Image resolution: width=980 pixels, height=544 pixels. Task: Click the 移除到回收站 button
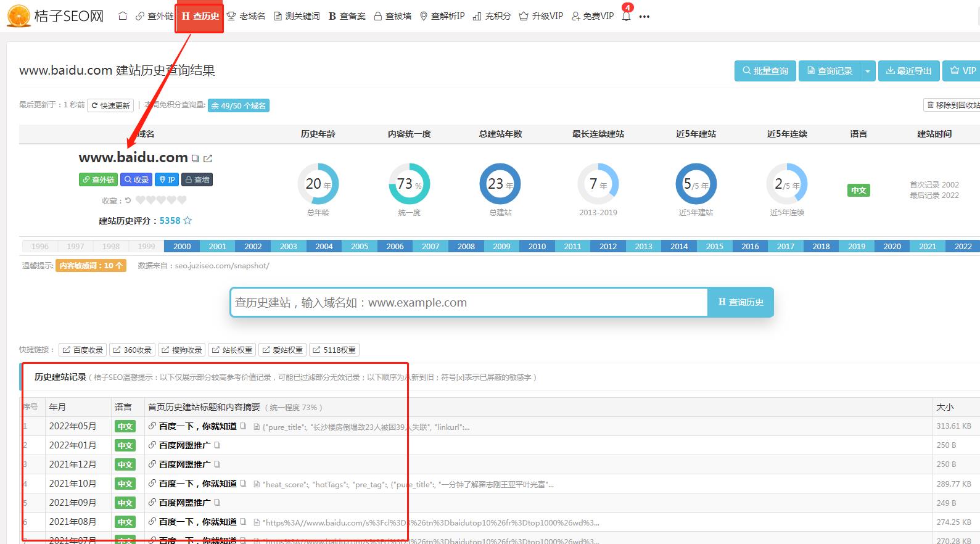[952, 105]
